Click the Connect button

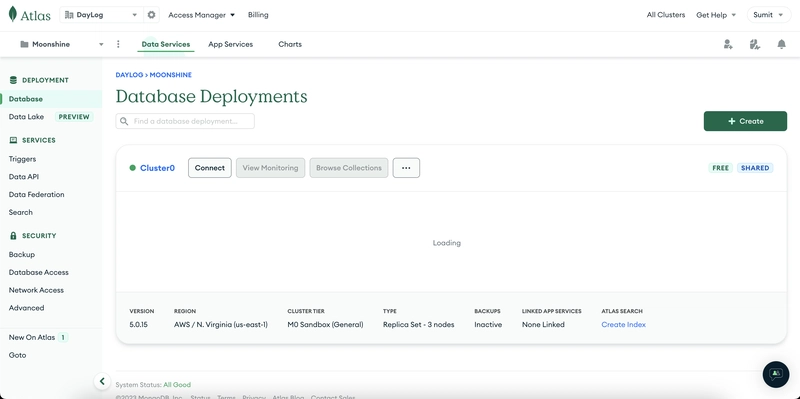tap(210, 168)
